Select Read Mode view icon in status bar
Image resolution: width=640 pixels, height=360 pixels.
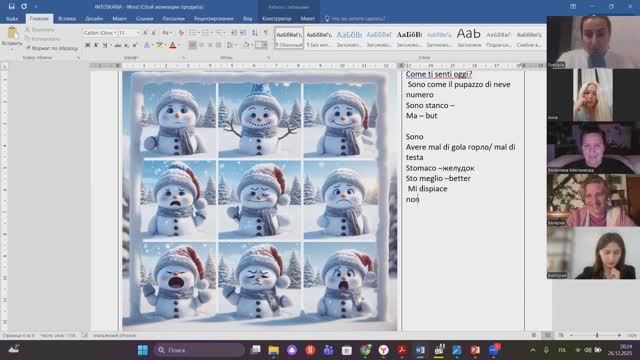[x=533, y=335]
